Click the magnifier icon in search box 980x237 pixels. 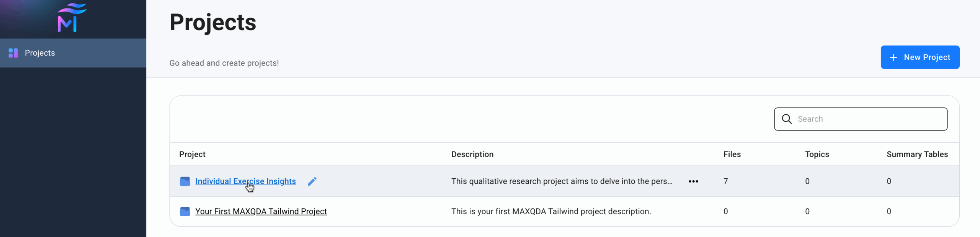(x=787, y=119)
